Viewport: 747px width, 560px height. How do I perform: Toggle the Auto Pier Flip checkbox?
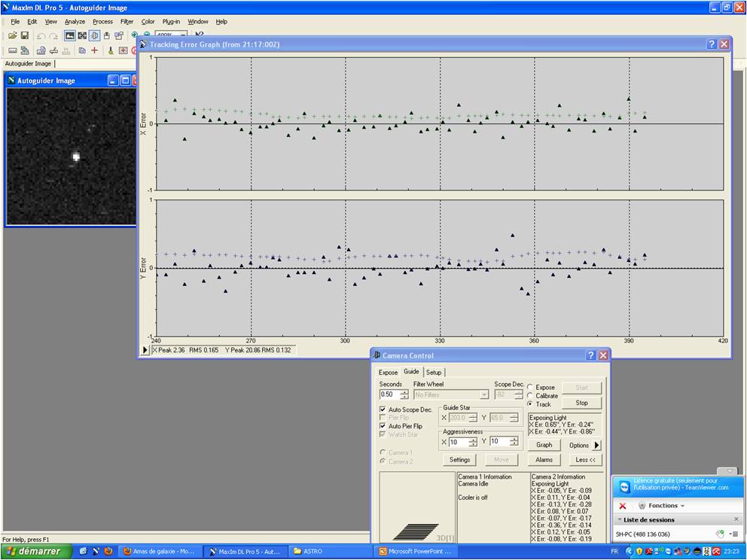click(x=383, y=426)
